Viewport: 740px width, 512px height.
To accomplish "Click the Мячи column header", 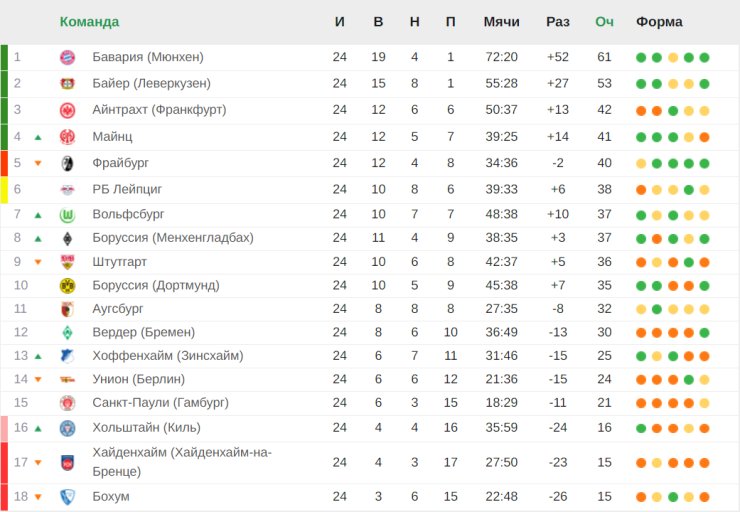I will click(501, 22).
